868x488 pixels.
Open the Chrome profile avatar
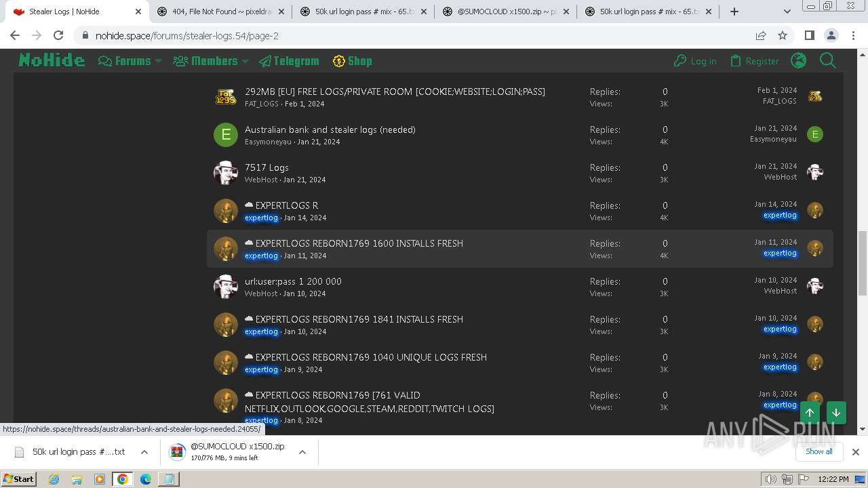(x=831, y=35)
